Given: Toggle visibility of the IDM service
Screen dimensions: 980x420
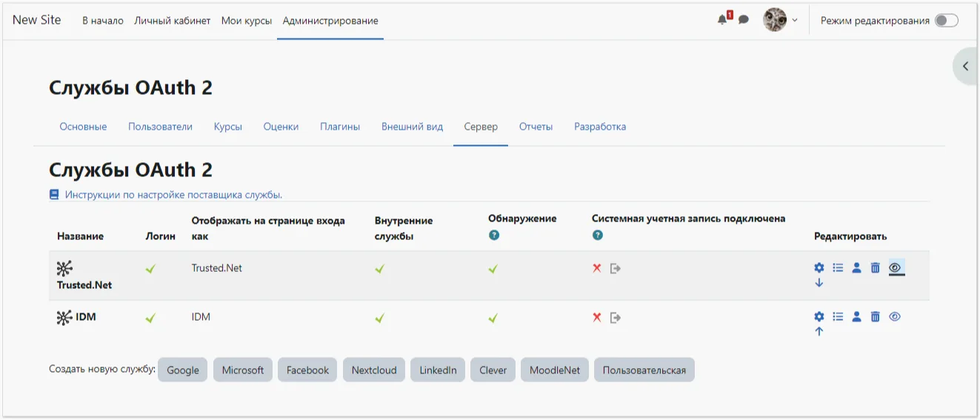Looking at the screenshot, I should point(895,317).
